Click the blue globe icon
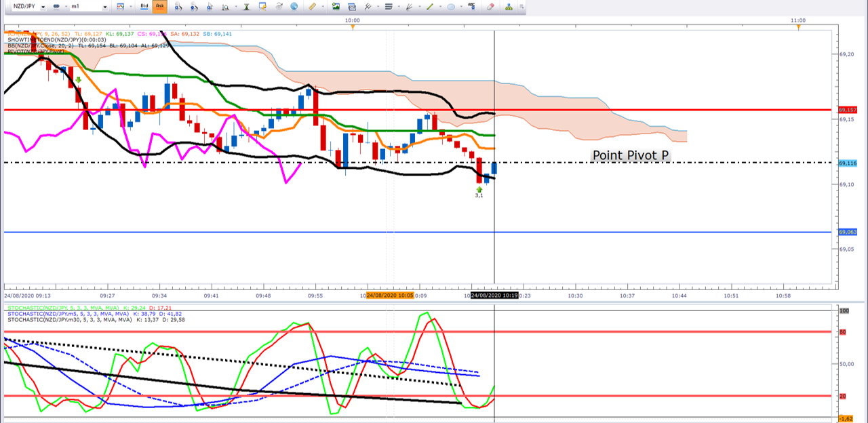Screen dimensions: 868x423 [x=294, y=6]
